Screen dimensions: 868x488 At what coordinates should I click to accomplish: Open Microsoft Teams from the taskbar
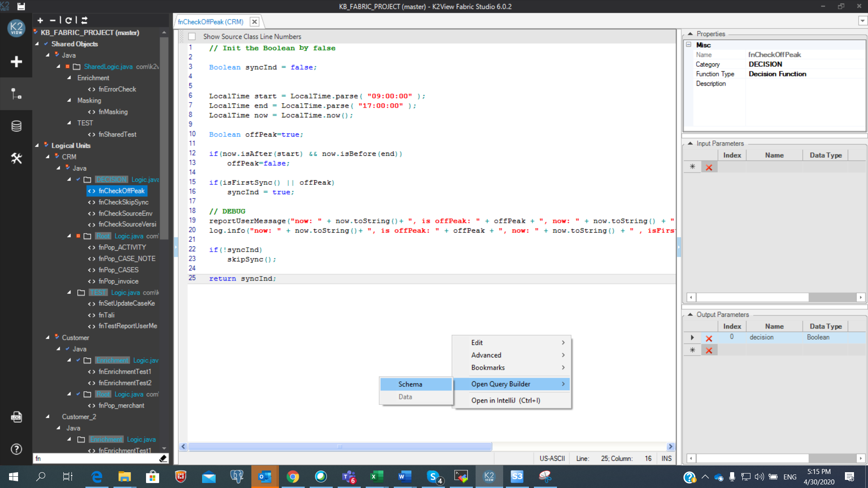click(349, 476)
